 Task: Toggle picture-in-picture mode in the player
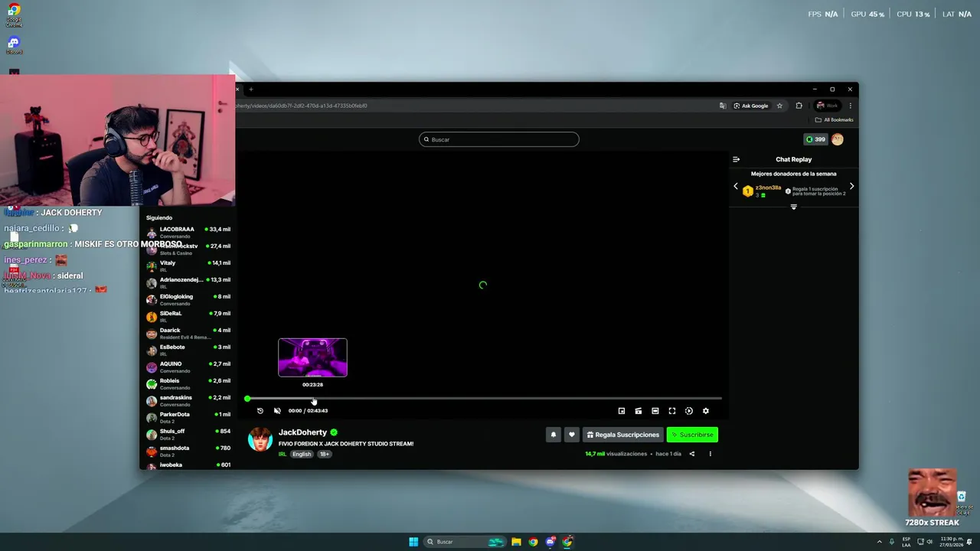pos(622,411)
